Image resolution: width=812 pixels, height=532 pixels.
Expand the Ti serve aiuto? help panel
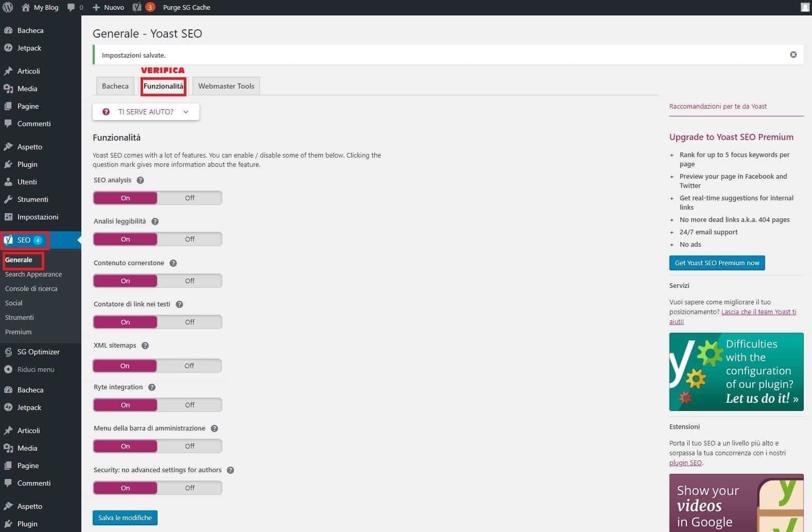click(146, 112)
